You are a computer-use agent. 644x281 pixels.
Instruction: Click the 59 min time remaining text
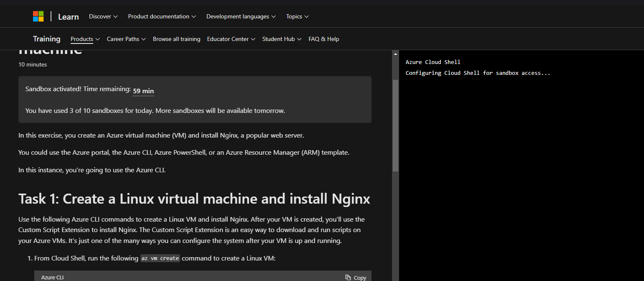point(143,91)
